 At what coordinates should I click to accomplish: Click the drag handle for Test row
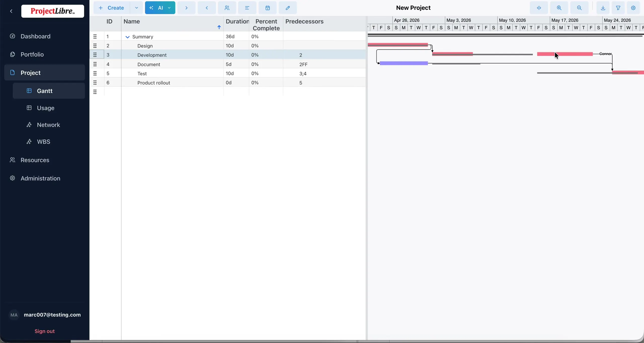(x=95, y=73)
